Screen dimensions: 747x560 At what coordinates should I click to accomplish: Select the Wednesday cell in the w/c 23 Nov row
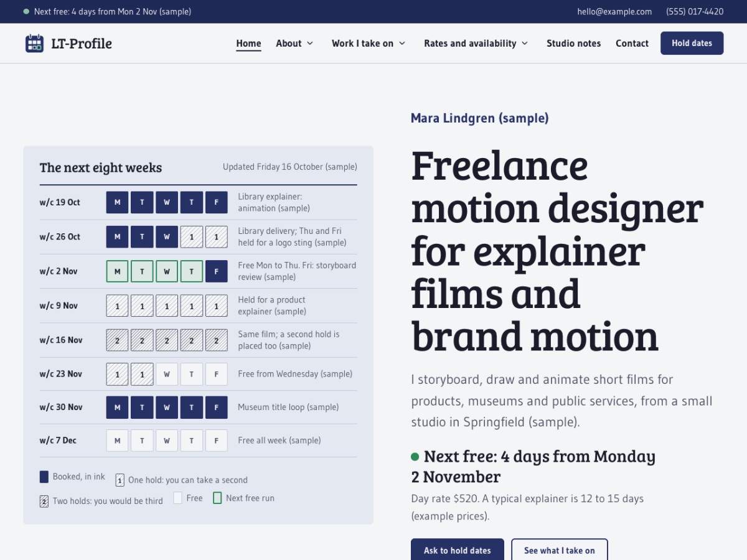coord(167,374)
